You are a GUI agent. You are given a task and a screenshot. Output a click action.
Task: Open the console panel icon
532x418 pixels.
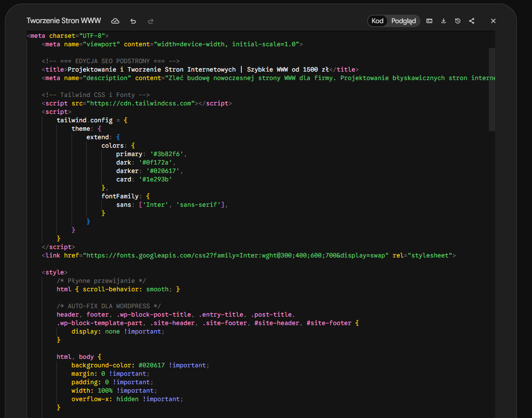point(429,21)
